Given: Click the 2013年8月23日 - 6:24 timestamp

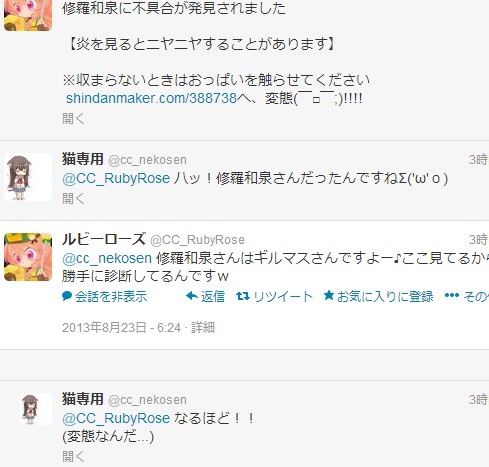Looking at the screenshot, I should [121, 328].
